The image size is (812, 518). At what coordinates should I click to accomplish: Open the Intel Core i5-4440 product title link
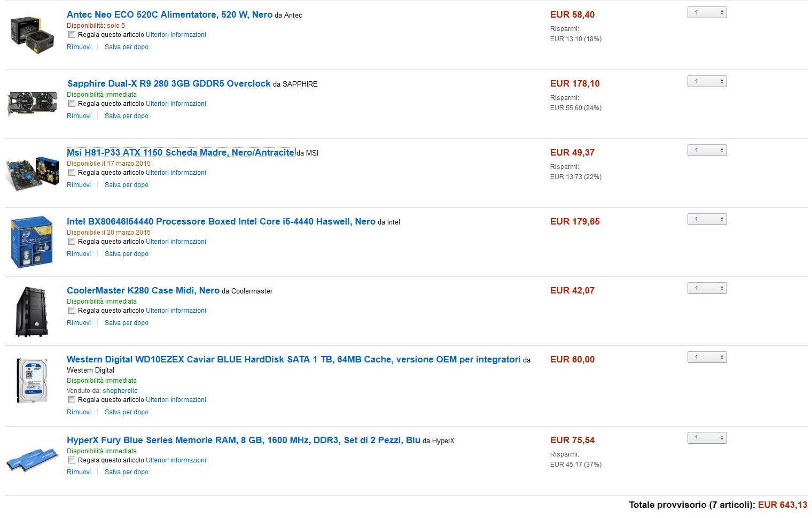[x=221, y=221]
